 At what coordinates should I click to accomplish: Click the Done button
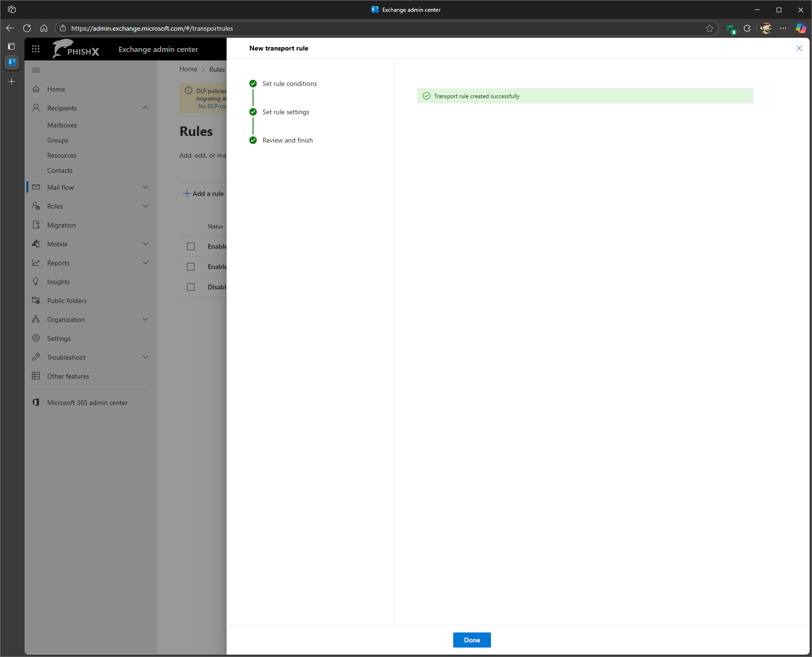(x=472, y=640)
